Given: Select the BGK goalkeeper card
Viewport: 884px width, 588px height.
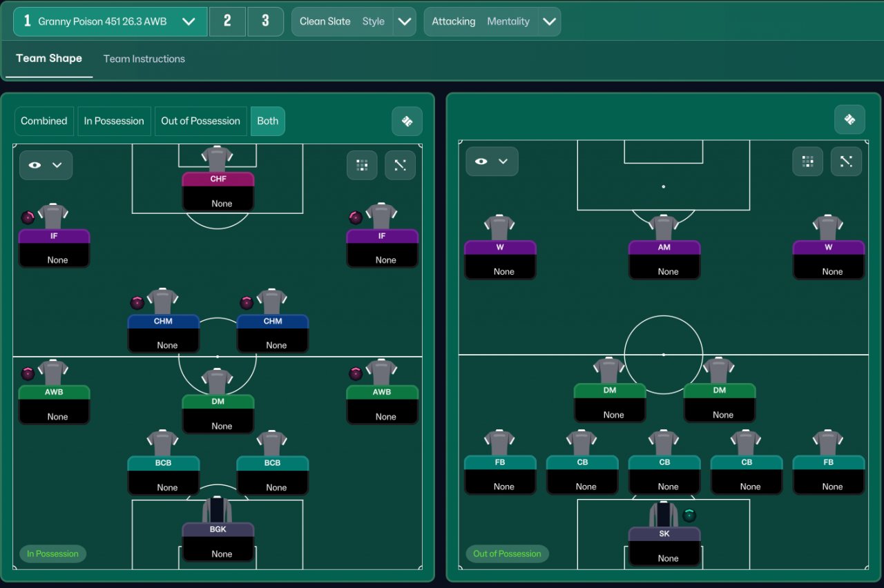Looking at the screenshot, I should [x=218, y=541].
